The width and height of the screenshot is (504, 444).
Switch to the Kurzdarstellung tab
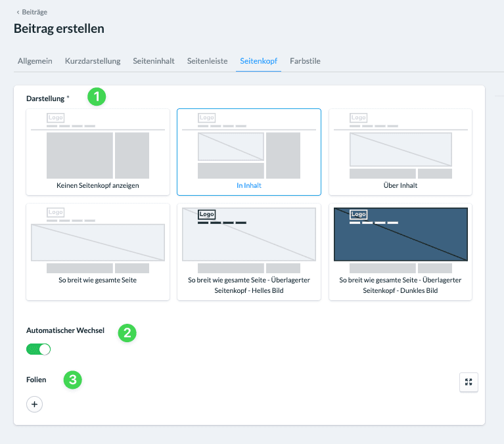tap(93, 61)
